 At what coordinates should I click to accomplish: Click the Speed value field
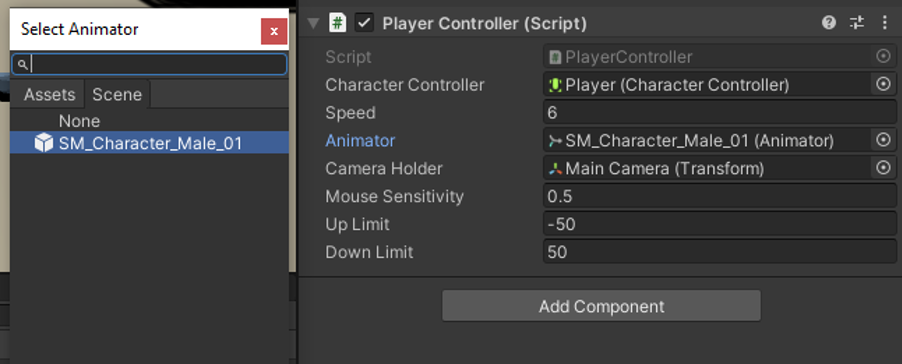720,113
